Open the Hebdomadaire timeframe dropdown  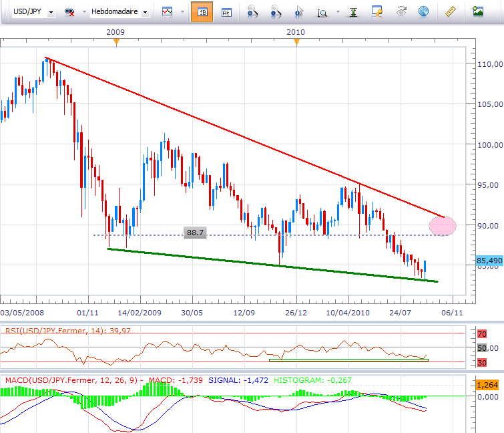pyautogui.click(x=146, y=12)
